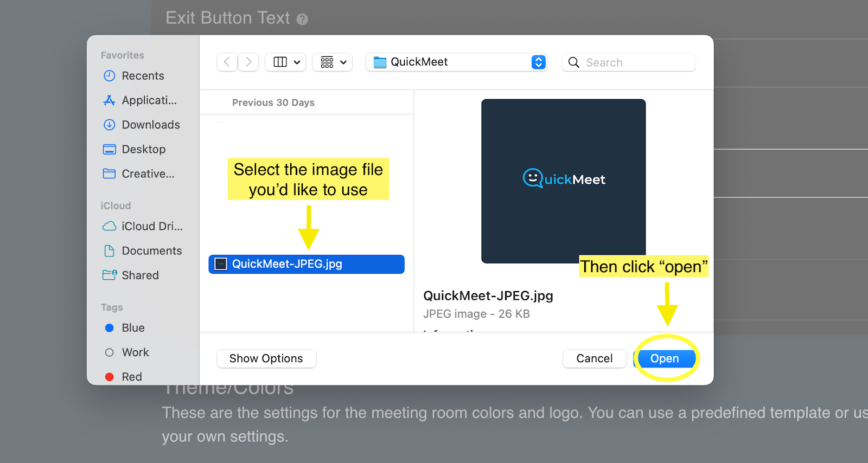868x463 pixels.
Task: Click the blue QuickMeet folder icon
Action: pyautogui.click(x=380, y=62)
